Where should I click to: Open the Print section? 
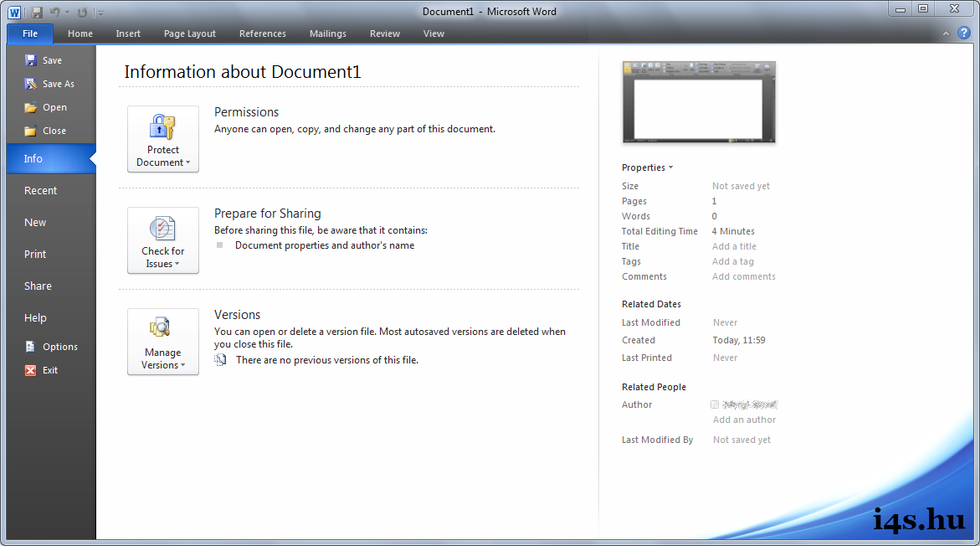51,255
